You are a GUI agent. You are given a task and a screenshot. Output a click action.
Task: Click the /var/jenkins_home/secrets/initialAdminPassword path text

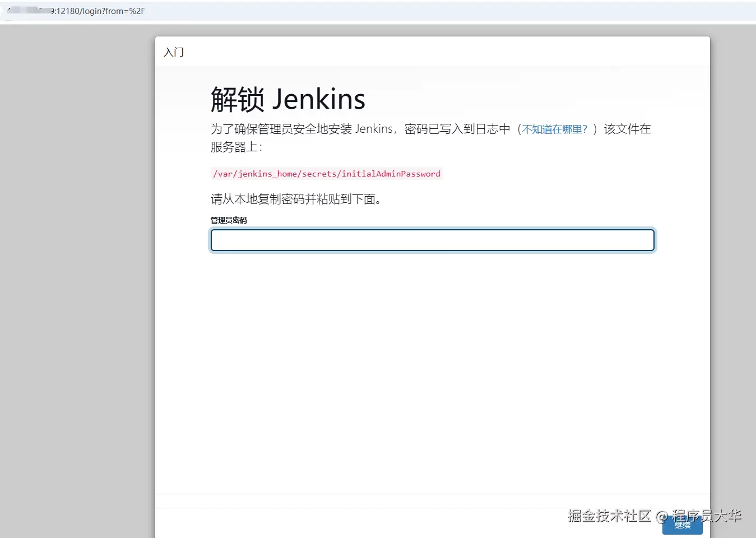tap(327, 174)
